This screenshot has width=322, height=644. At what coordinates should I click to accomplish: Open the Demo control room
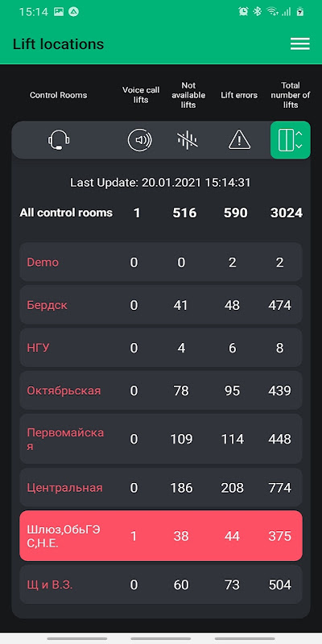point(161,262)
